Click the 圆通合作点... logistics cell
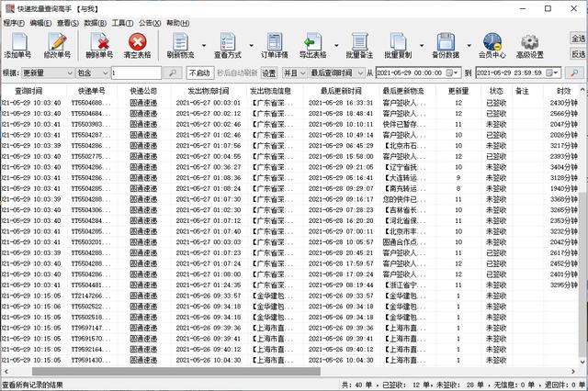Image resolution: width=588 pixels, height=391 pixels. point(404,242)
